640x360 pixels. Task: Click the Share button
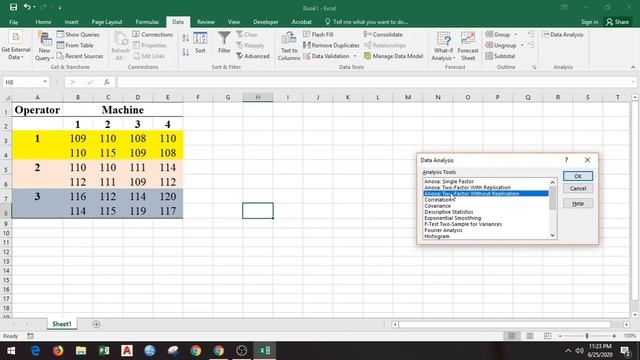click(x=618, y=22)
